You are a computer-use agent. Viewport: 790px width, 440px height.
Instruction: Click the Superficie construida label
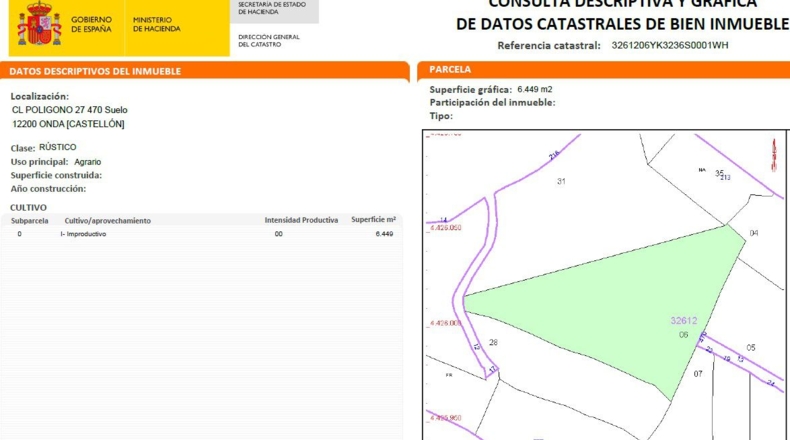pos(56,175)
